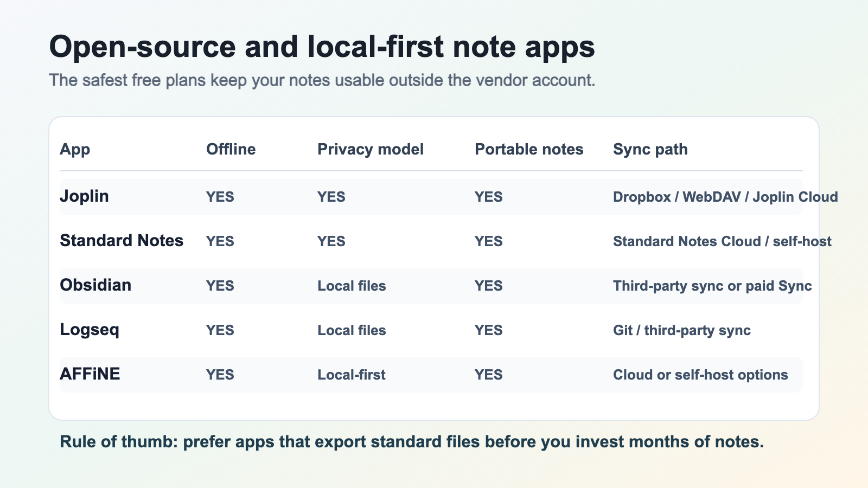Click the 'Sync path' column header

click(x=650, y=150)
